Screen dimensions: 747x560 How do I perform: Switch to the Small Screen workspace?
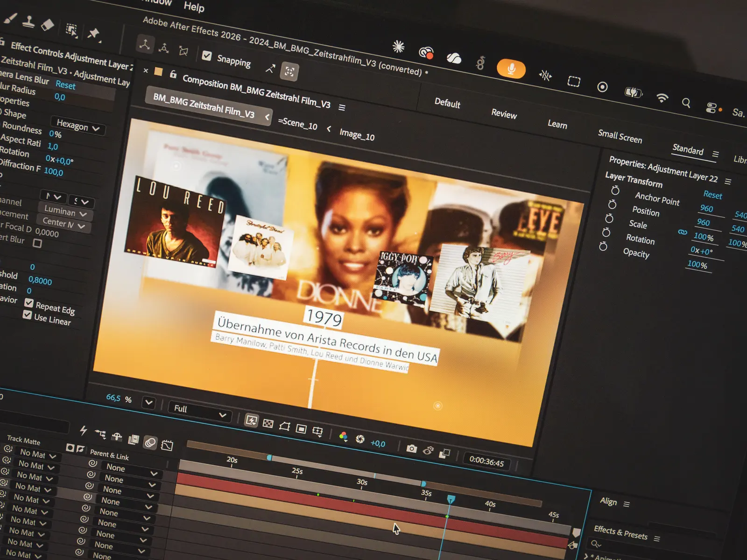pyautogui.click(x=620, y=136)
